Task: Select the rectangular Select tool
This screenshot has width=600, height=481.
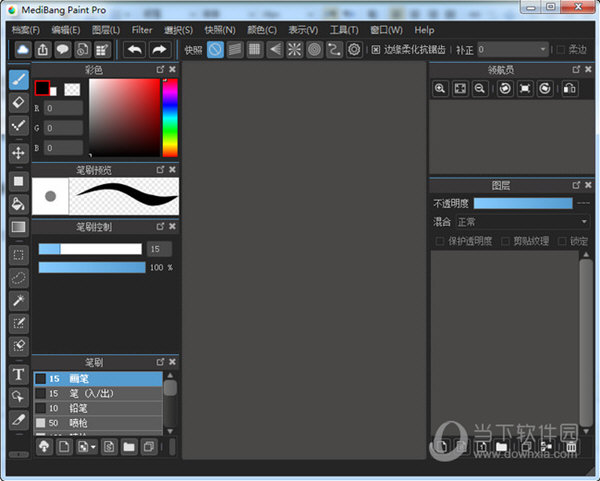Action: click(18, 255)
